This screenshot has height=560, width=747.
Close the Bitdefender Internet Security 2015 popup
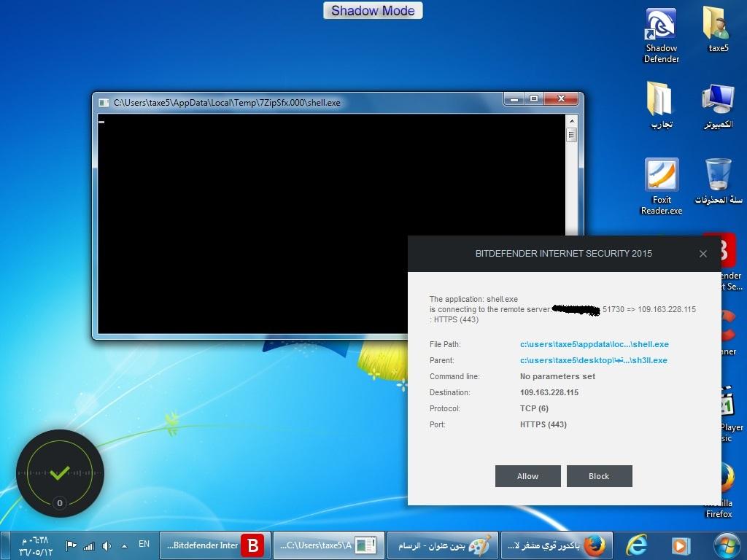click(703, 254)
